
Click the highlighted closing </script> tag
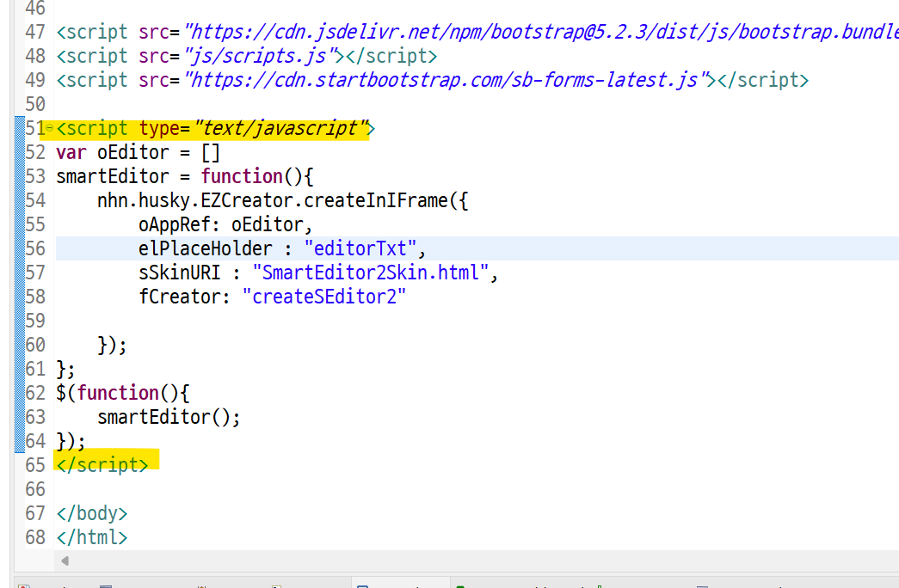[x=102, y=465]
